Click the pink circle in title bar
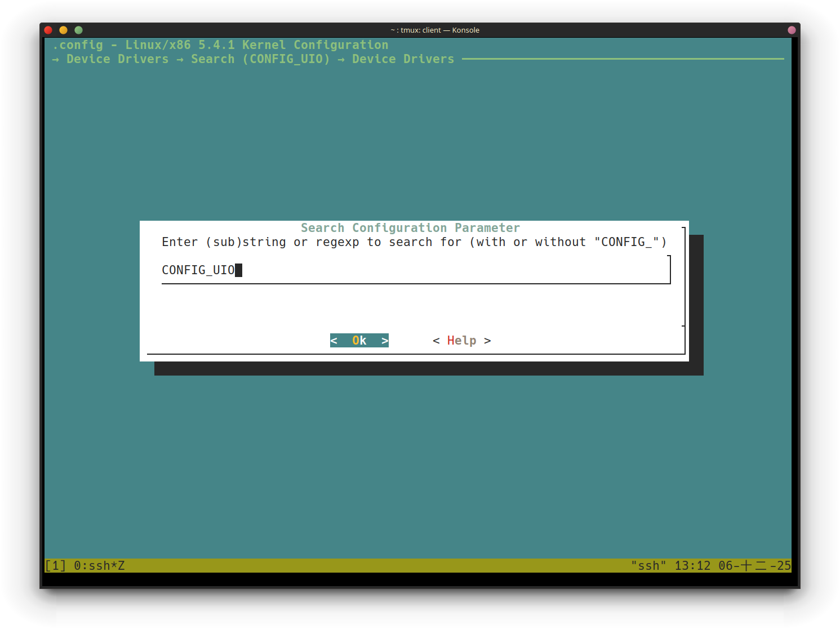Image resolution: width=840 pixels, height=634 pixels. coord(792,30)
